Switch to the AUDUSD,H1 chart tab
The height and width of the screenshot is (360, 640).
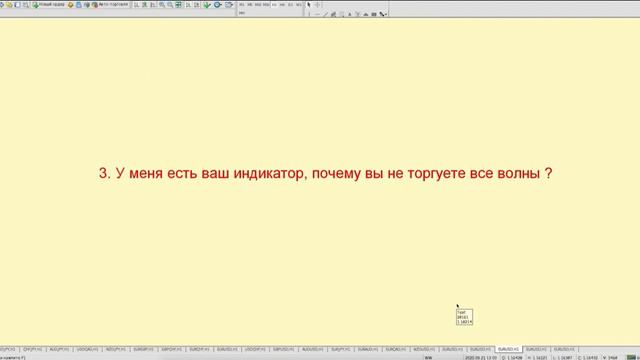click(312, 349)
